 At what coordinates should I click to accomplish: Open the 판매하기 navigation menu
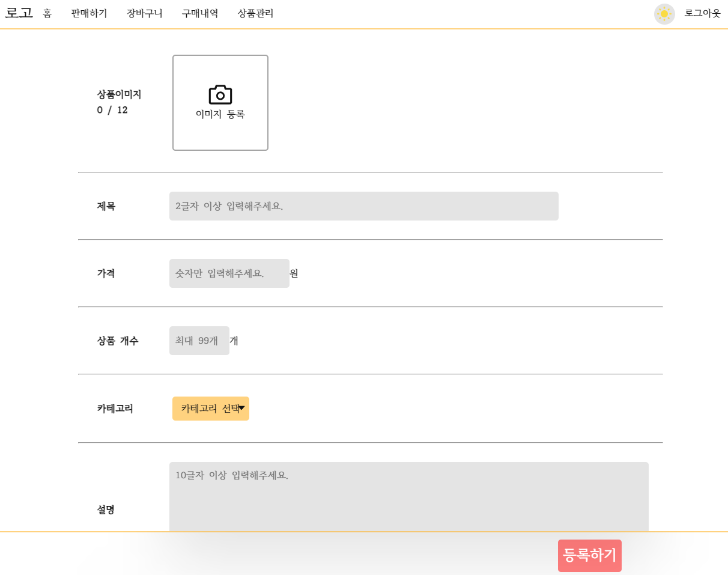(88, 14)
